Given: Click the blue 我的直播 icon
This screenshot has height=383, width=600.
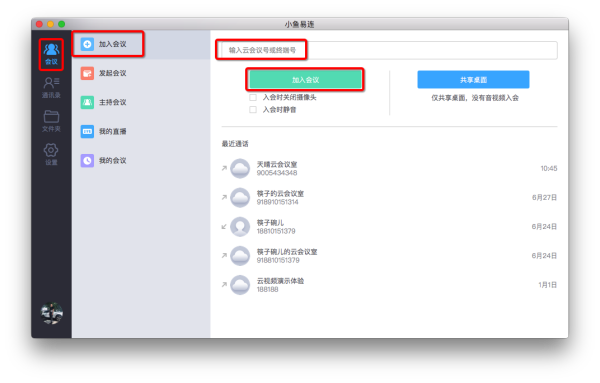Looking at the screenshot, I should [87, 131].
